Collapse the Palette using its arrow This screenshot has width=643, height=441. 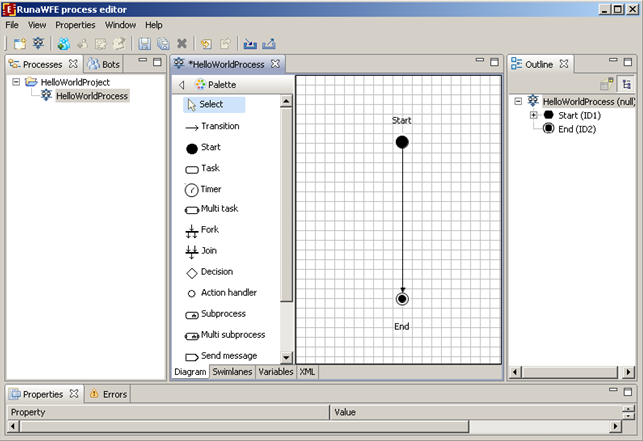point(181,85)
